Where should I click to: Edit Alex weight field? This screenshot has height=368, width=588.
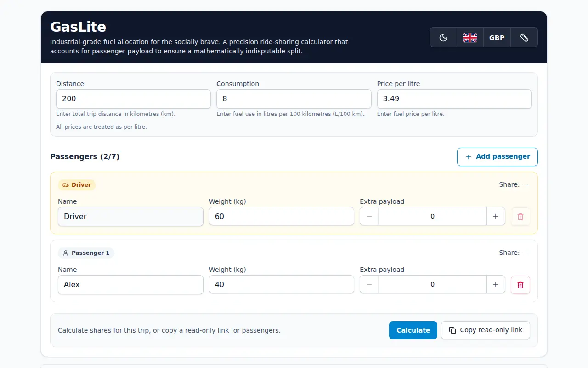pos(282,285)
